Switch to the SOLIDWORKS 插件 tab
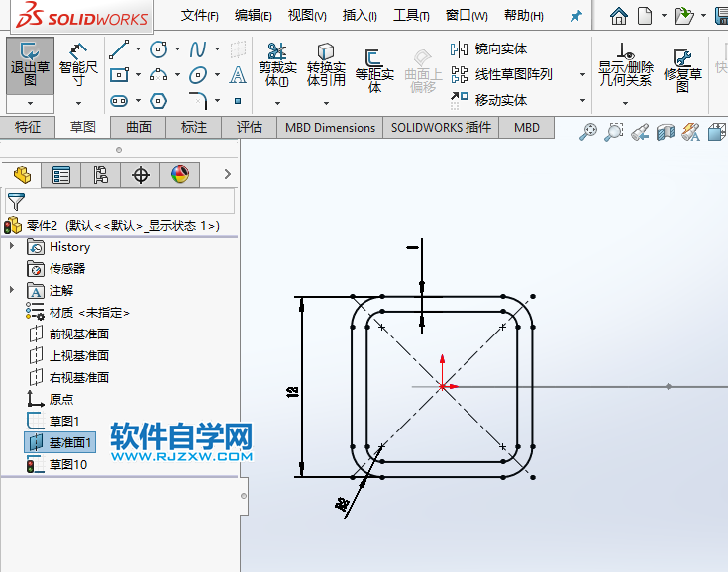Viewport: 728px width, 572px height. [441, 127]
